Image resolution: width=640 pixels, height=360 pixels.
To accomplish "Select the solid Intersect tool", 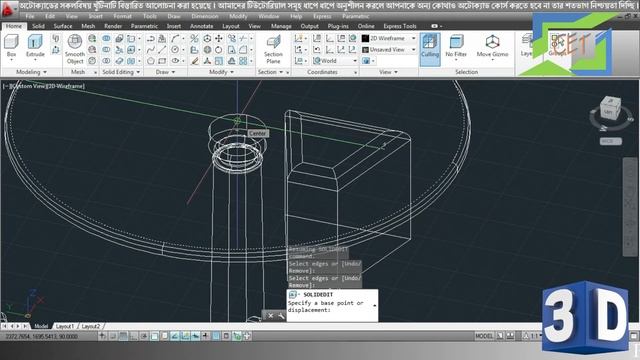I will pyautogui.click(x=106, y=61).
